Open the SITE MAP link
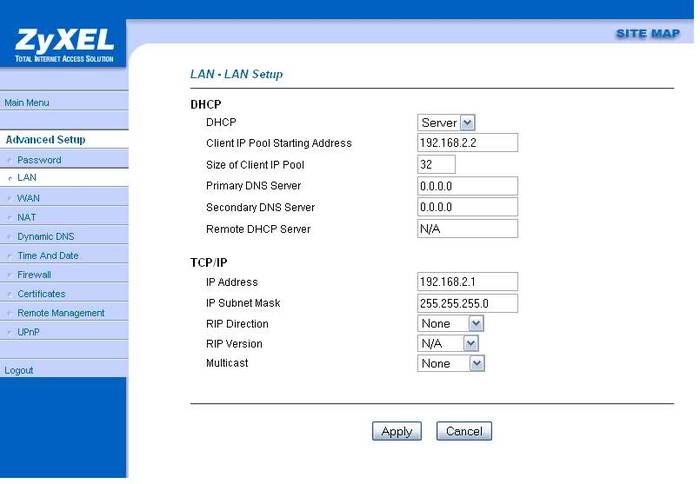Image resolution: width=700 pixels, height=484 pixels. [647, 33]
